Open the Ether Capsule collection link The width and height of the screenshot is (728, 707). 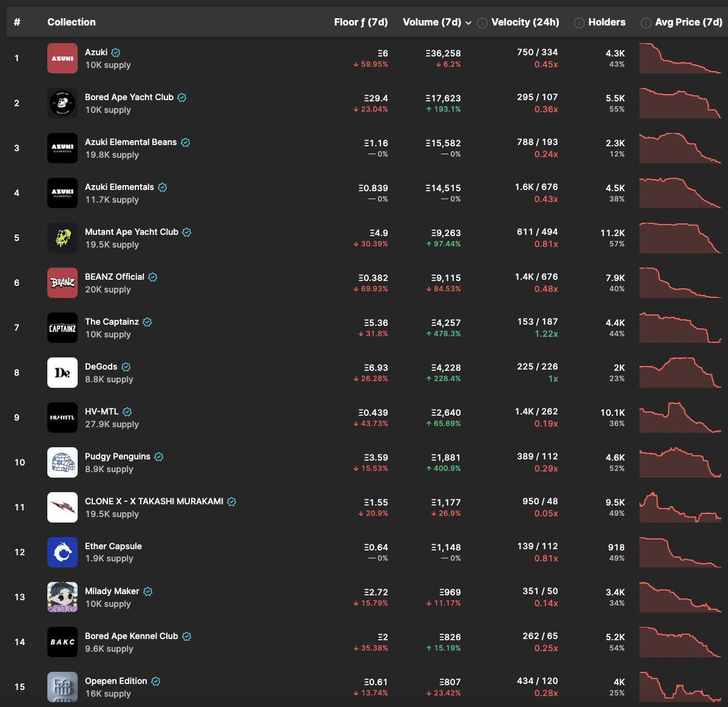point(113,546)
